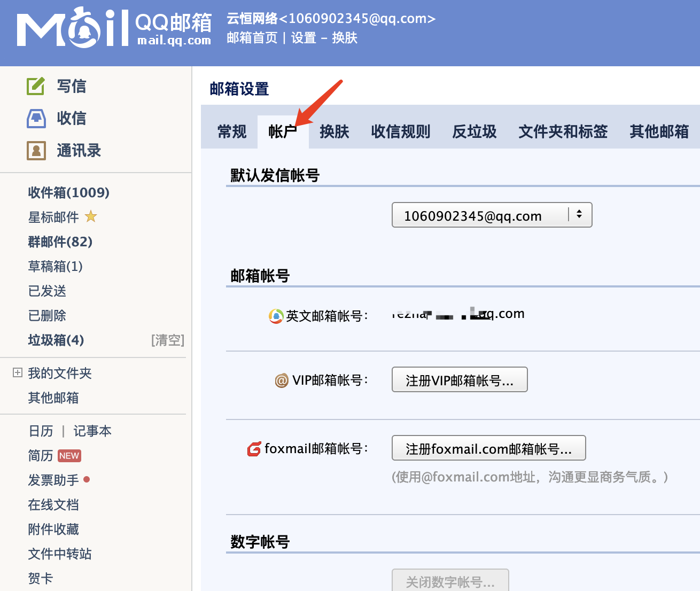
Task: Open the 邮箱首页 header link
Action: pos(252,38)
